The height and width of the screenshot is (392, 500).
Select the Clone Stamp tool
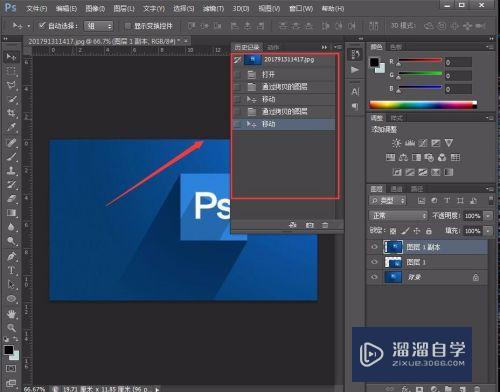(11, 171)
